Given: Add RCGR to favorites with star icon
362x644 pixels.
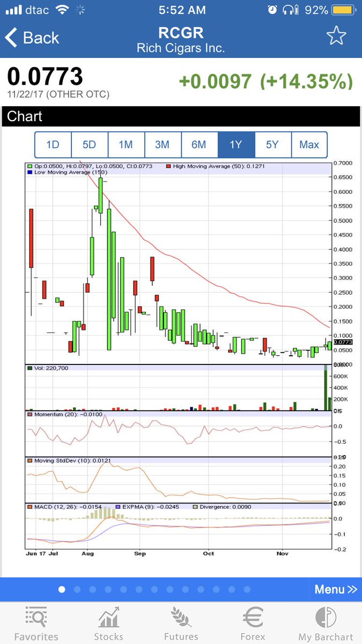Looking at the screenshot, I should click(336, 36).
